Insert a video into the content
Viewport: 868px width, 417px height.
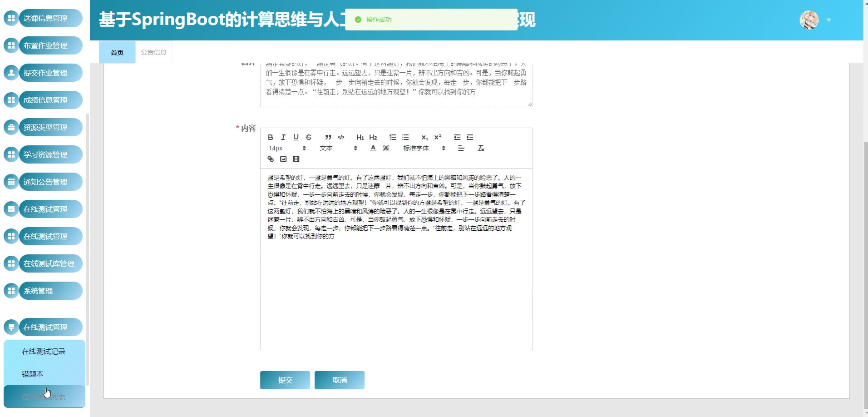[296, 159]
